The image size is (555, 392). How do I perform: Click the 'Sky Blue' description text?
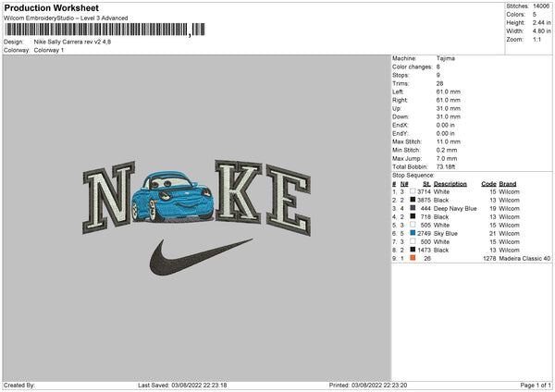pos(446,234)
